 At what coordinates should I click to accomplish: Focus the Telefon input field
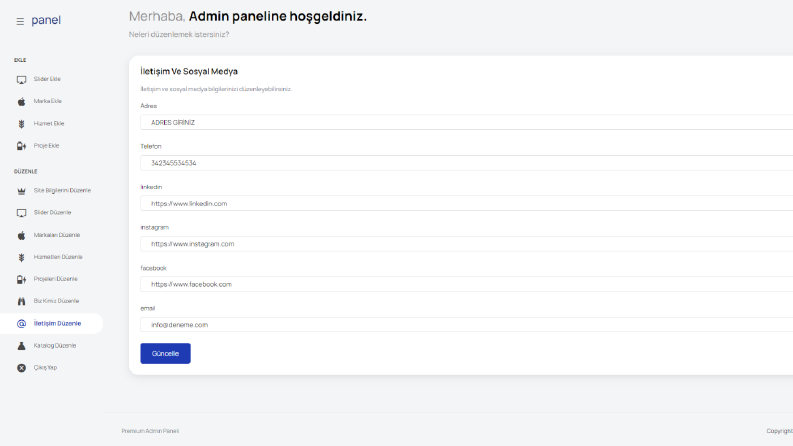coord(466,163)
